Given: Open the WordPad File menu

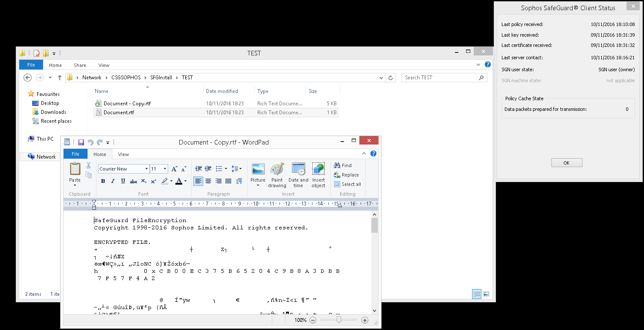Looking at the screenshot, I should coord(76,154).
